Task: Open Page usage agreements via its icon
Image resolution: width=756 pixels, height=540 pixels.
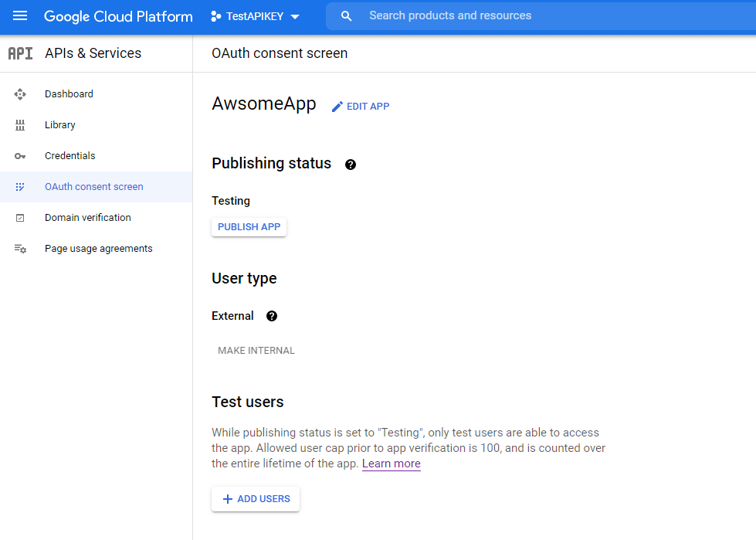Action: 19,248
